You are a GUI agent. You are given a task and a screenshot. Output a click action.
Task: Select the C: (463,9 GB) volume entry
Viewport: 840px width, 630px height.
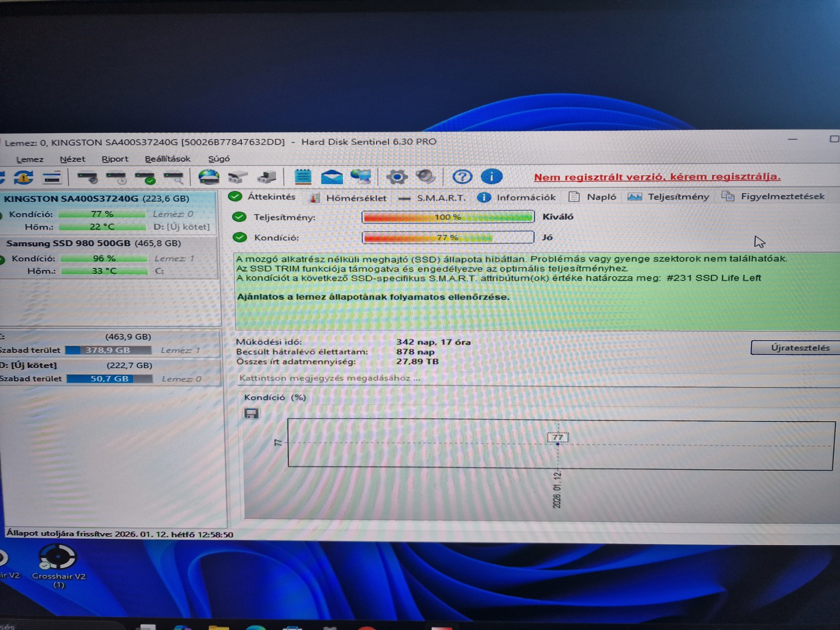click(x=110, y=343)
